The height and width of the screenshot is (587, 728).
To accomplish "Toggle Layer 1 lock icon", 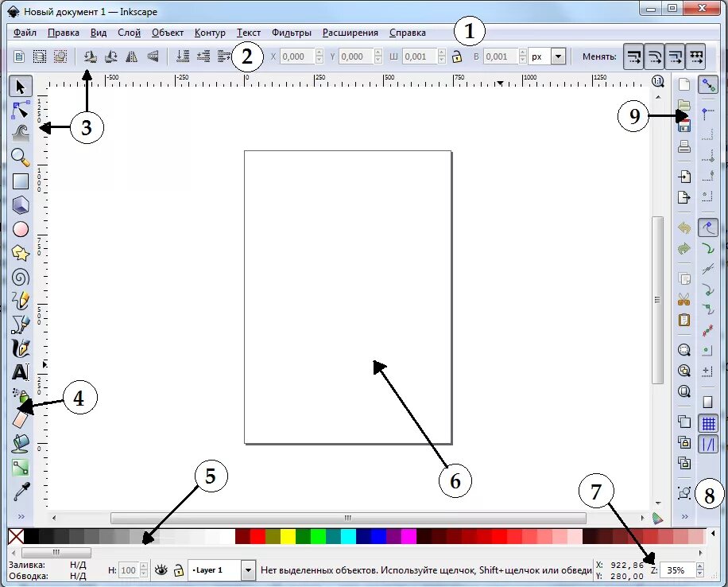I will click(178, 570).
